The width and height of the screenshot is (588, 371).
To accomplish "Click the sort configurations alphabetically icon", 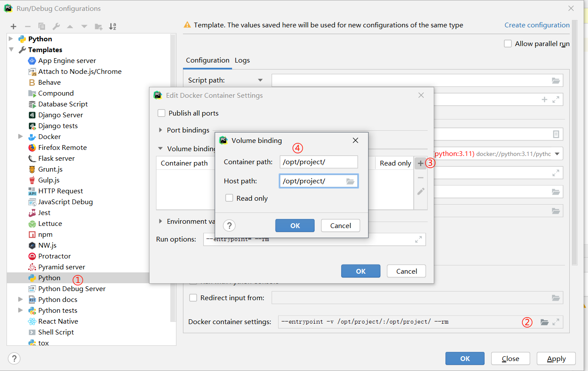I will pos(113,26).
